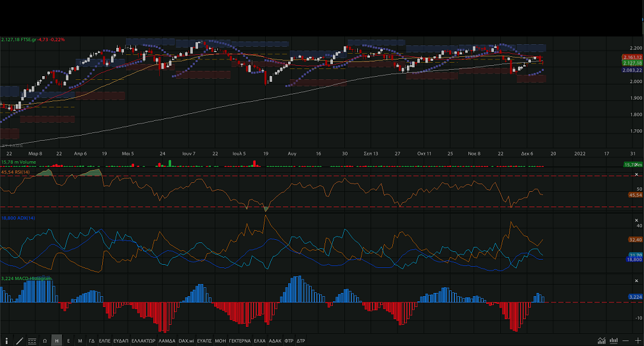The width and height of the screenshot is (644, 346).
Task: Select the line drawing tool
Action: 19,341
